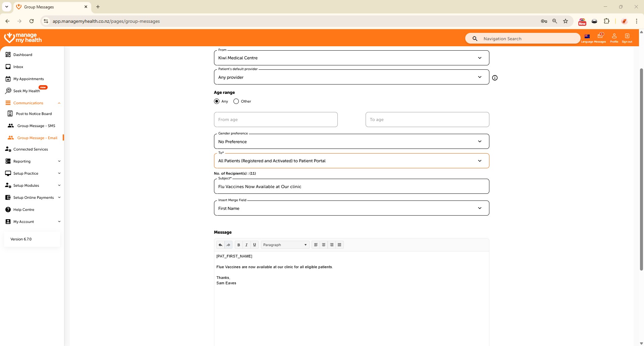Open Messages icon in top header
Screen dimensions: 644x346
pyautogui.click(x=600, y=38)
